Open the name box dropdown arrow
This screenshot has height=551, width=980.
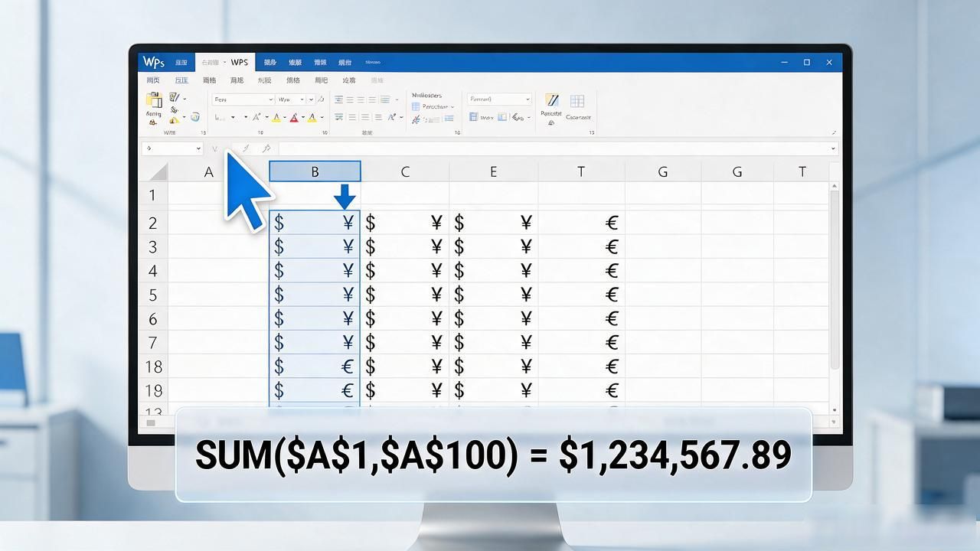point(198,148)
